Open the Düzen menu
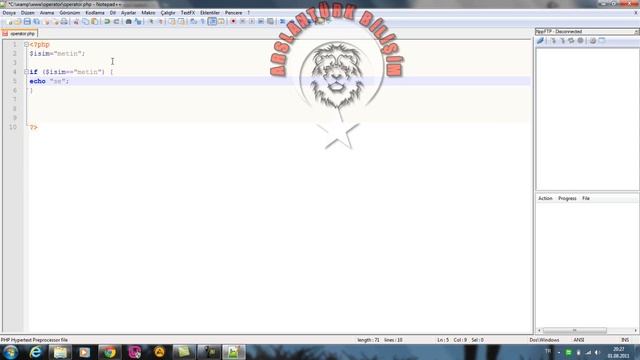This screenshot has height=360, width=640. point(28,13)
